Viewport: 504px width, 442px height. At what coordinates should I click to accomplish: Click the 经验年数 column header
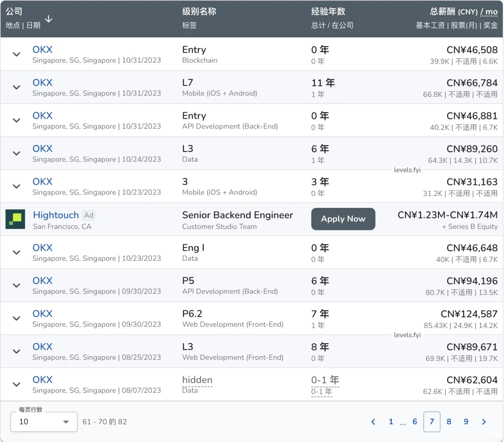[x=328, y=11]
